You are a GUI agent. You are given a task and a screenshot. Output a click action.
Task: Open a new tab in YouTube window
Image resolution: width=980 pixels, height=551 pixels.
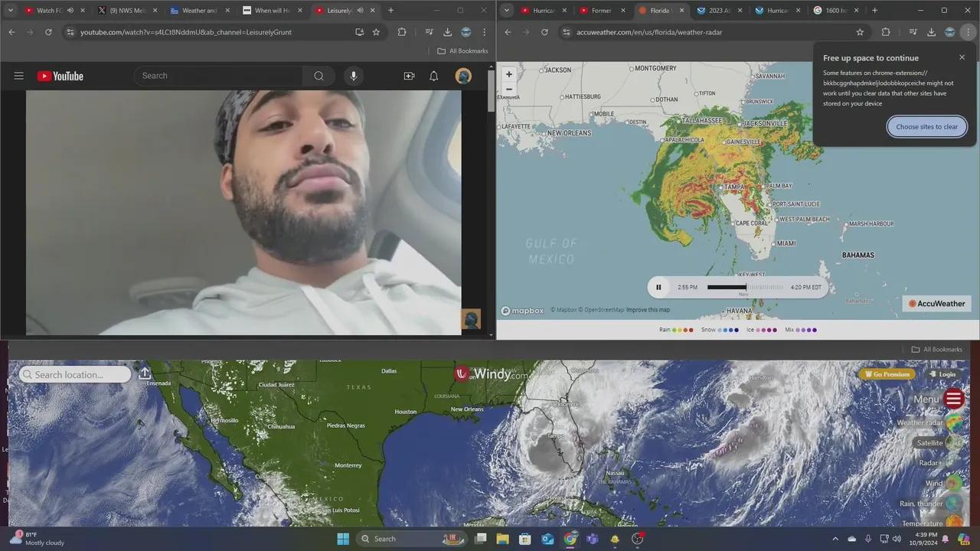tap(390, 11)
